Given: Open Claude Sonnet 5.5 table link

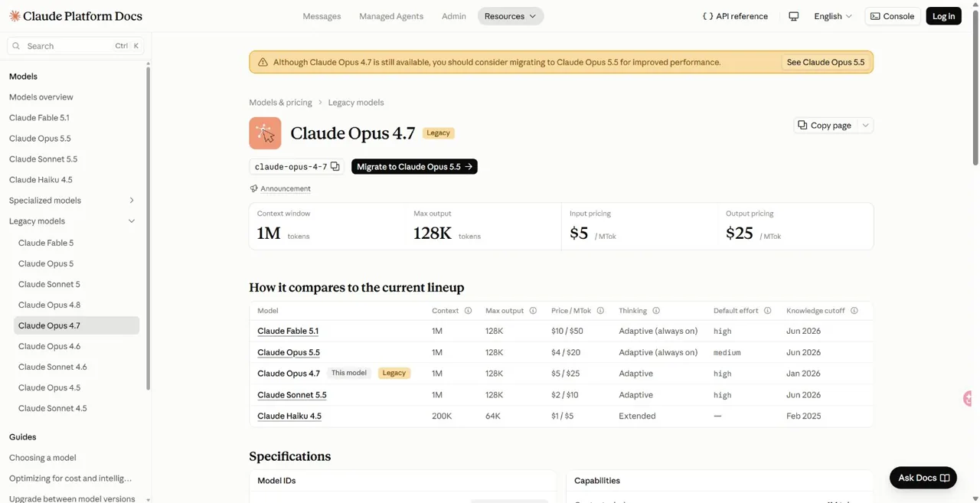Looking at the screenshot, I should point(292,395).
